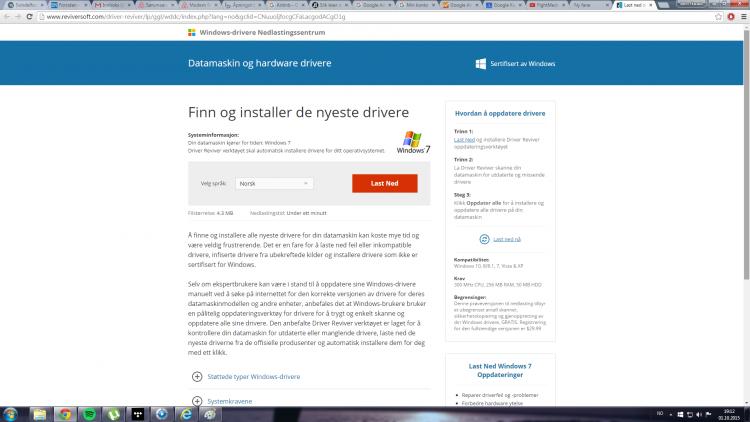Click the red Adblock extension icon

731,17
